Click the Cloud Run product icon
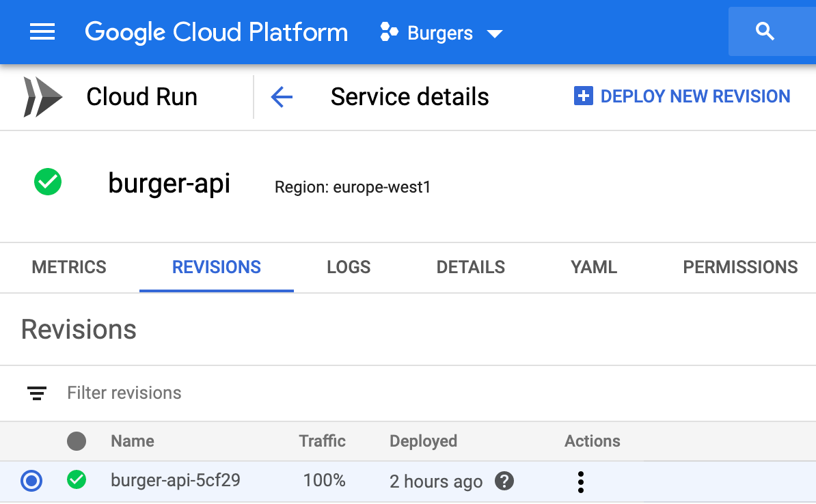Screen dimensions: 816x504 tap(42, 97)
